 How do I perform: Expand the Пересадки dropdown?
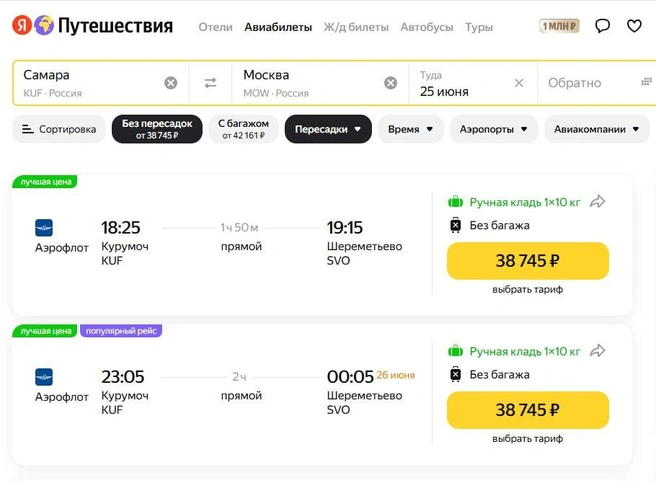328,129
